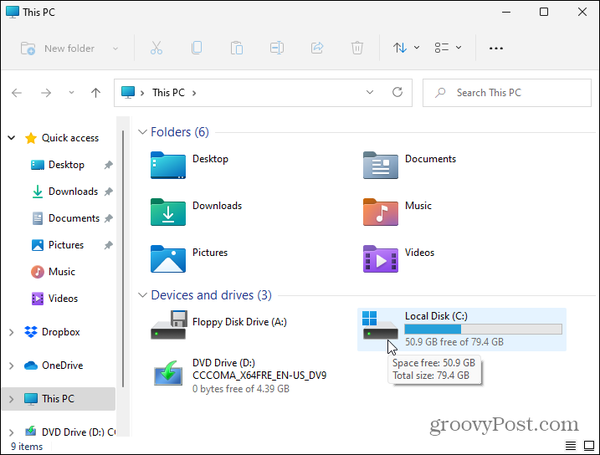Click the 50.9 GB free of 79.4 GB text
This screenshot has width=600, height=455.
tap(454, 342)
